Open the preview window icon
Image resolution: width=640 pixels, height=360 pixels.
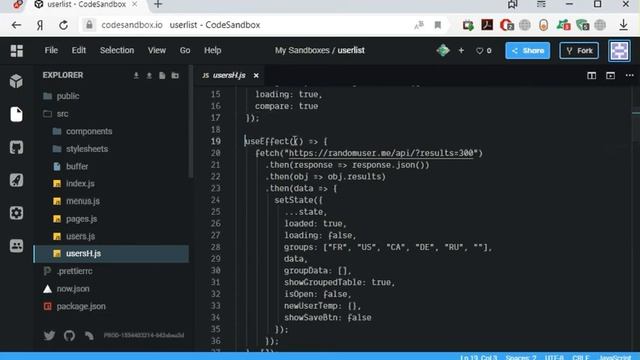(610, 76)
